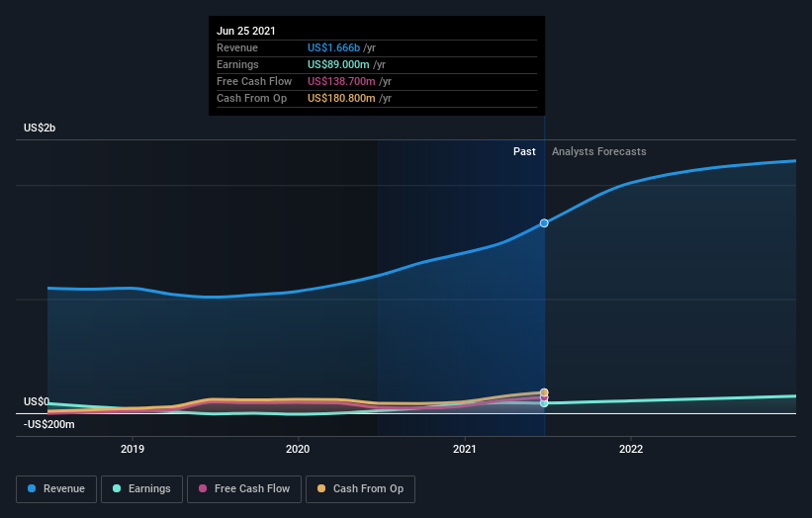
Task: Click the US$180.800m cash from op value
Action: coord(341,98)
